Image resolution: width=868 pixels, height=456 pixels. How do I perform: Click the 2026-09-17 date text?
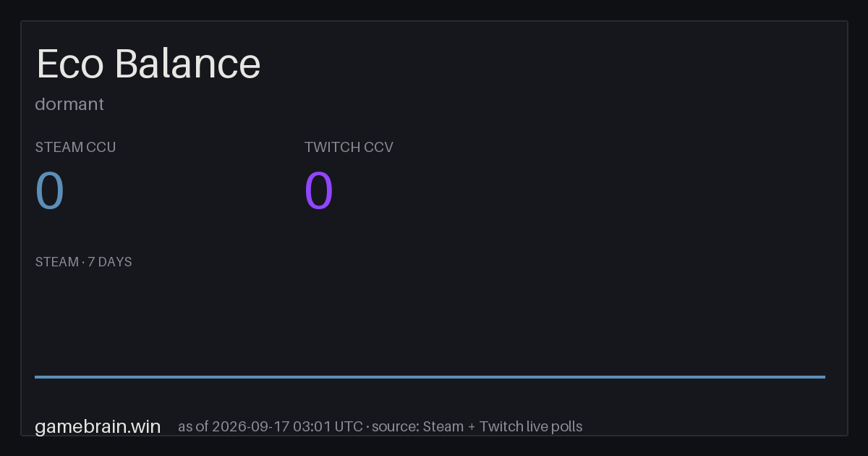[x=250, y=426]
